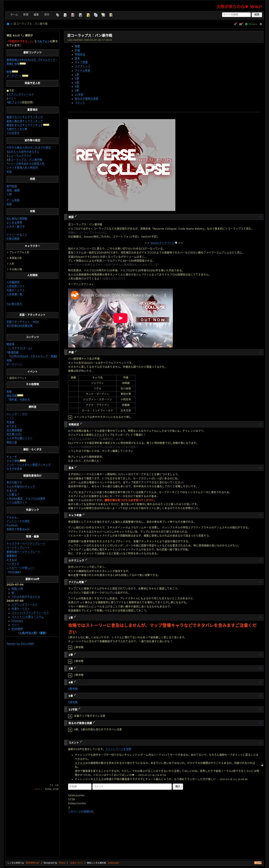Click the scroll-down arrow floating button
Screen dimensions: 269x868
[x=262, y=765]
